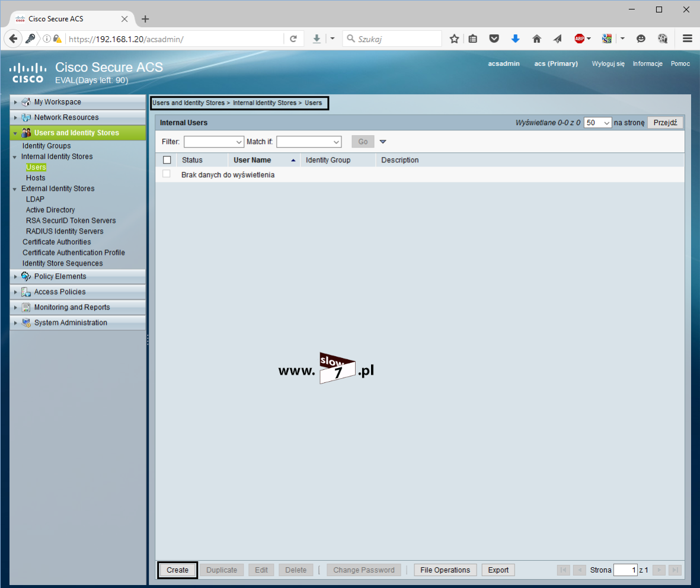Click the Pocket save icon
This screenshot has height=588, width=700.
click(494, 39)
